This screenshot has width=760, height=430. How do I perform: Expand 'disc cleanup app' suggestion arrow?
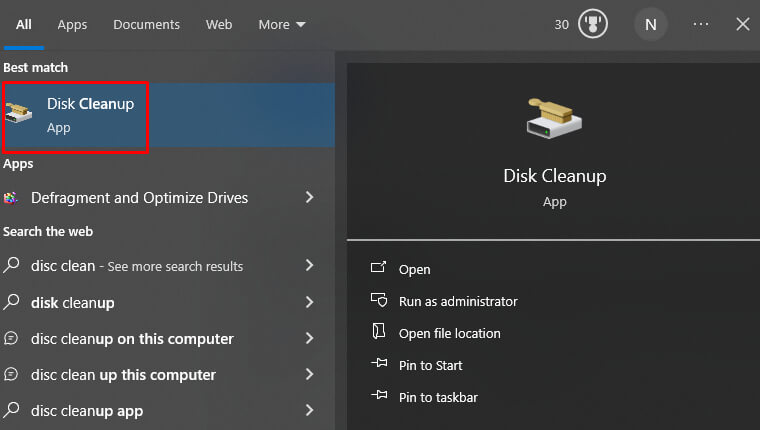[309, 410]
